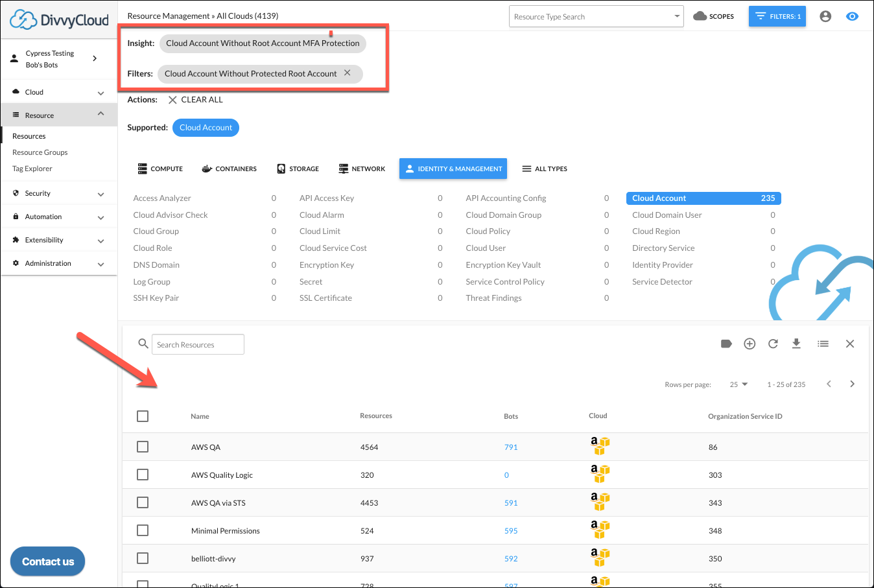Open the Filters: 1 button

(x=777, y=16)
